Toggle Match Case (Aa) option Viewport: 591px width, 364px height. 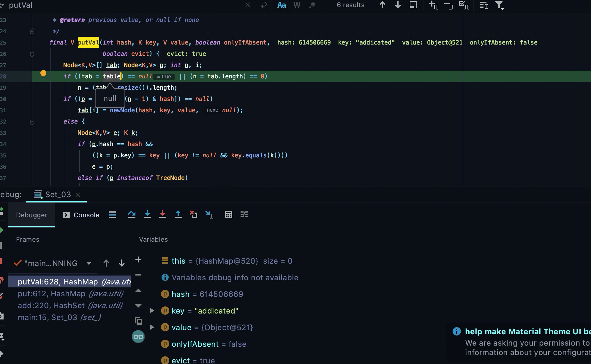click(x=282, y=5)
